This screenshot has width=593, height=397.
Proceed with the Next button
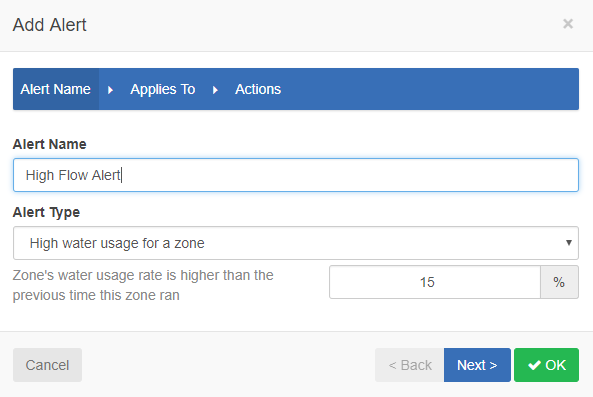tap(477, 365)
